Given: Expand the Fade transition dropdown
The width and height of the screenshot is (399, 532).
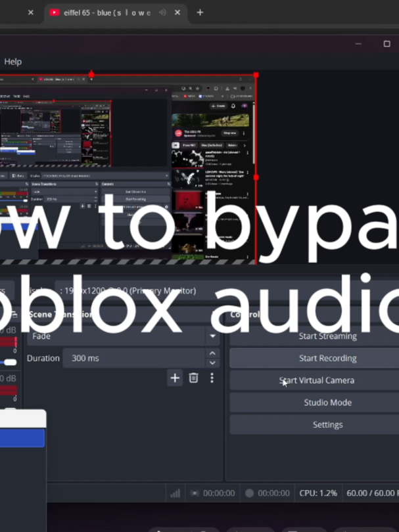Looking at the screenshot, I should [x=212, y=336].
